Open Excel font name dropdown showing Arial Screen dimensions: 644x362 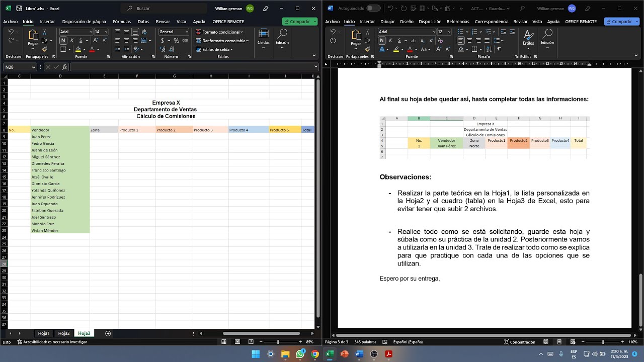coord(91,32)
